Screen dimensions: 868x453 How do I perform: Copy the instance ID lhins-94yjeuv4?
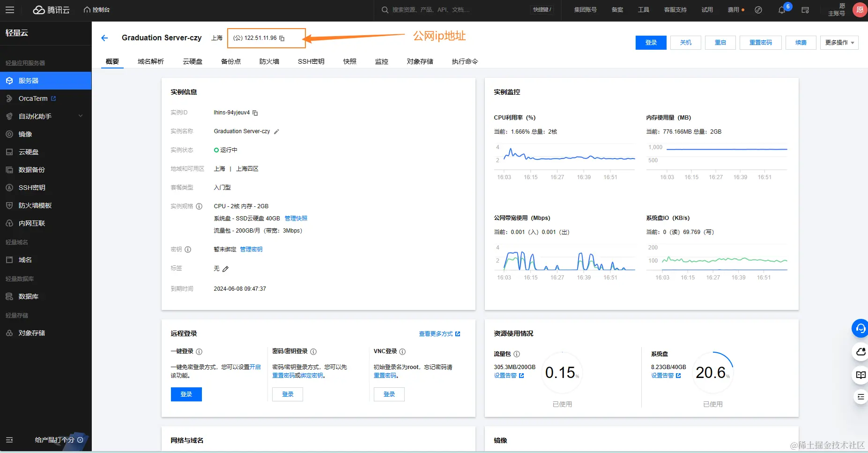(x=255, y=113)
